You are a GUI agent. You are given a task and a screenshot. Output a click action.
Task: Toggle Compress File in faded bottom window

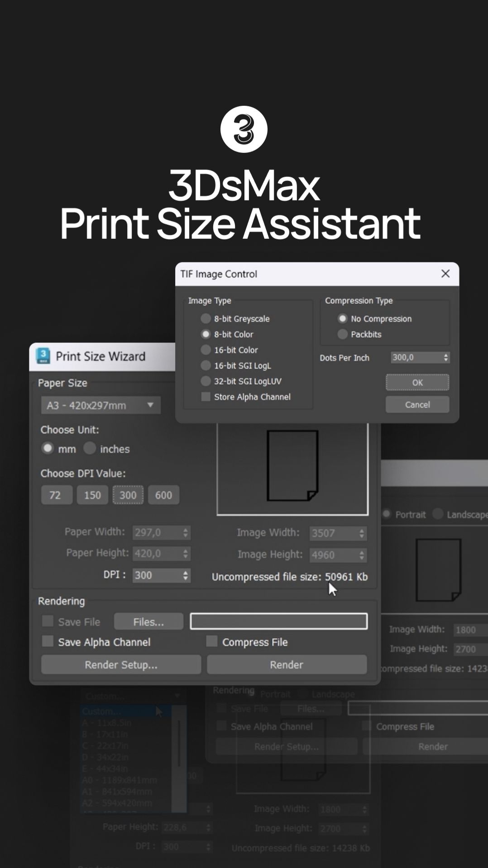367,726
